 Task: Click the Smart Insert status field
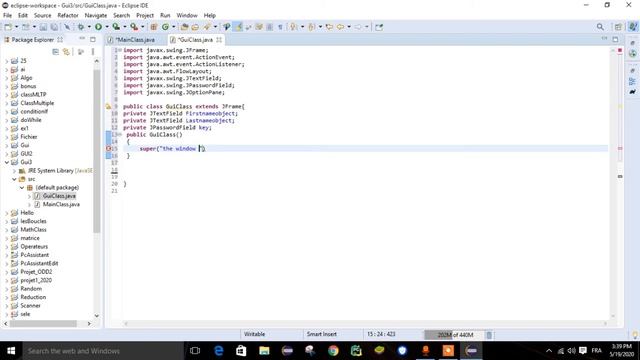click(x=322, y=334)
